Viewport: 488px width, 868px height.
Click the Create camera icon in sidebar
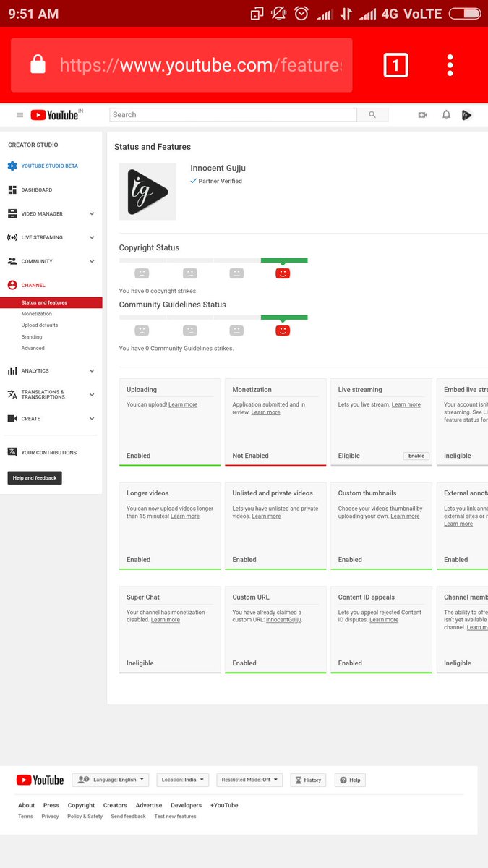[x=12, y=418]
